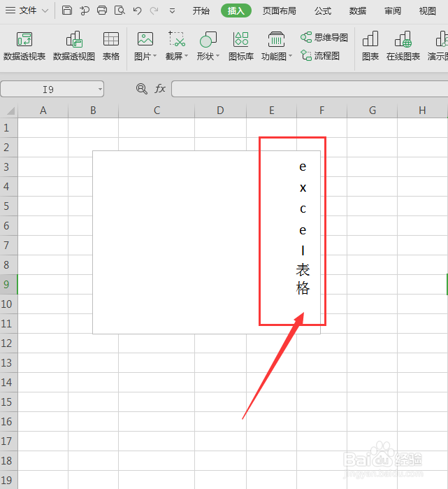Insert a 流程图 flowchart
The width and height of the screenshot is (448, 489).
pos(320,56)
